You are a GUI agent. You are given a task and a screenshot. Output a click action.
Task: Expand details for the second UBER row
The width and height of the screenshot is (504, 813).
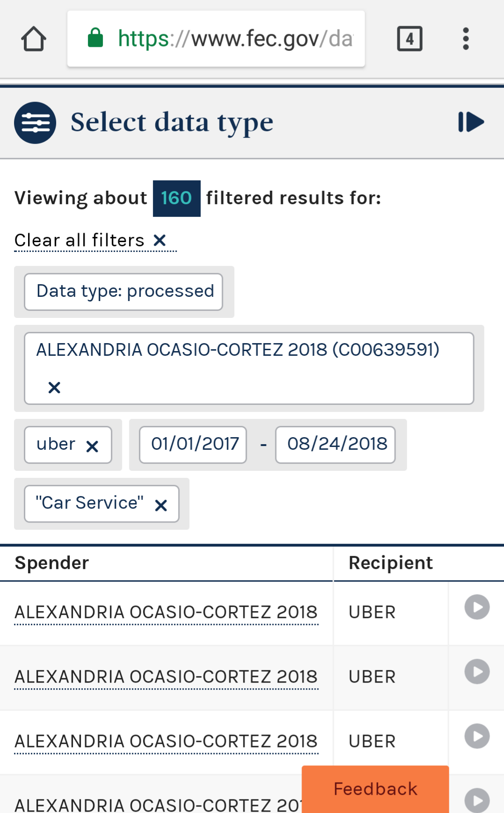point(477,672)
